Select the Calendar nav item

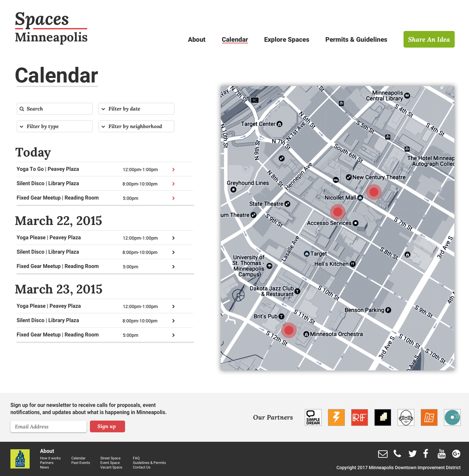point(235,39)
